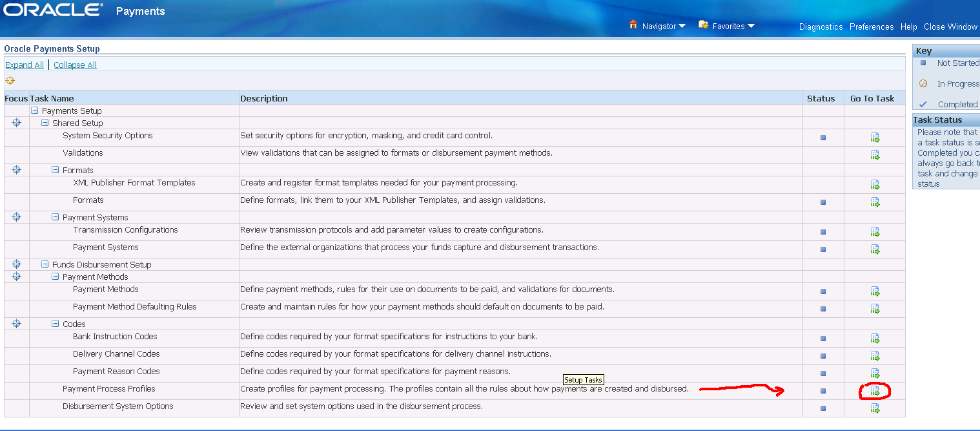This screenshot has height=431, width=980.
Task: Collapse the Payment Methods group node
Action: pos(56,277)
